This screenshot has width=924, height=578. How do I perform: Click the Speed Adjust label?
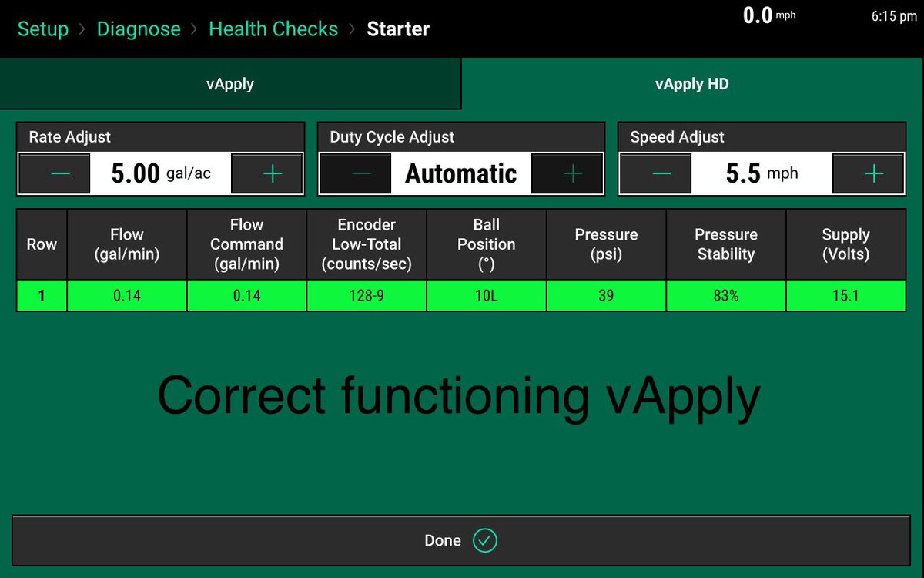[677, 137]
